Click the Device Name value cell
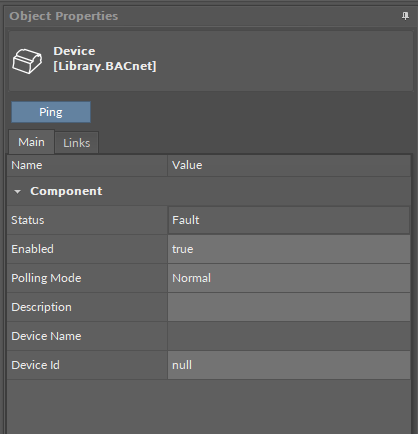 (289, 336)
